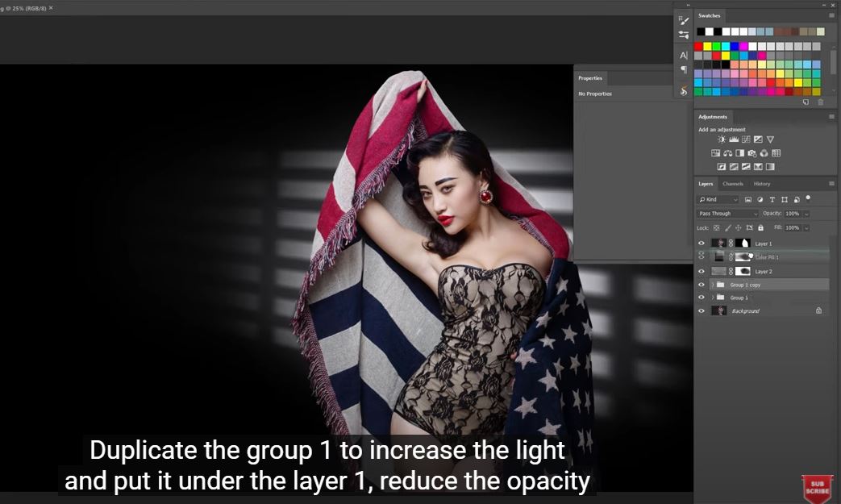Add a Gradient Map adjustment
This screenshot has height=504, width=841.
[770, 167]
